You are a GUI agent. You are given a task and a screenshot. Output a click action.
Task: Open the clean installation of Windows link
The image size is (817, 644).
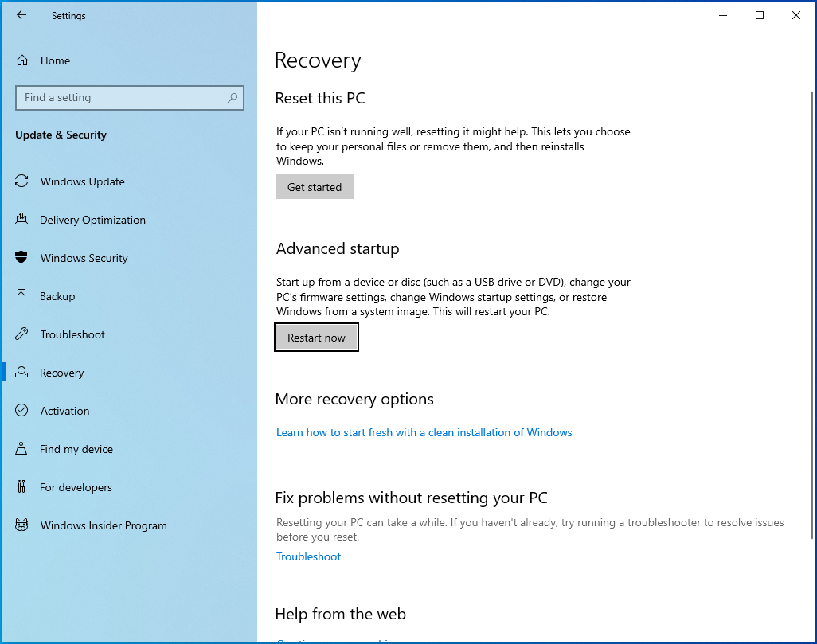point(424,432)
